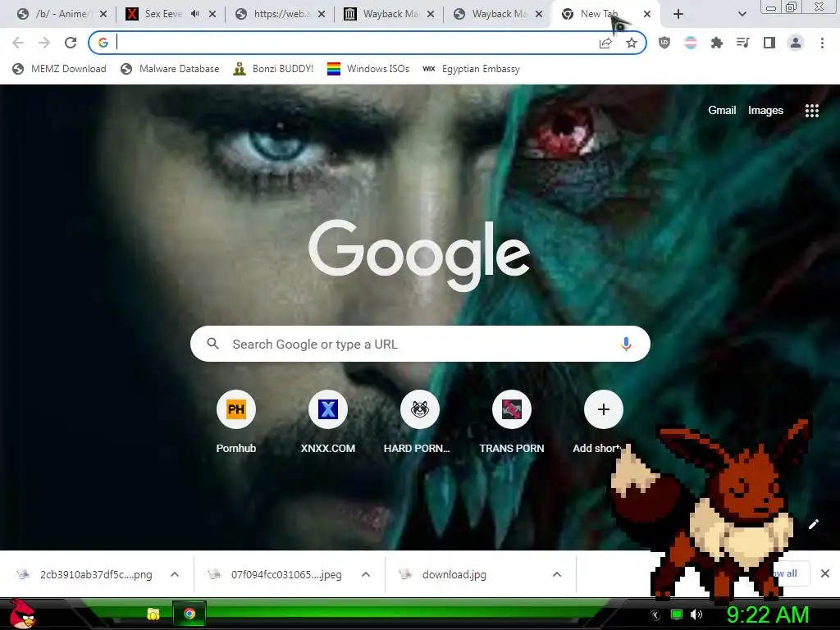Open the media controls toolbar icon
This screenshot has height=630, width=840.
(743, 43)
